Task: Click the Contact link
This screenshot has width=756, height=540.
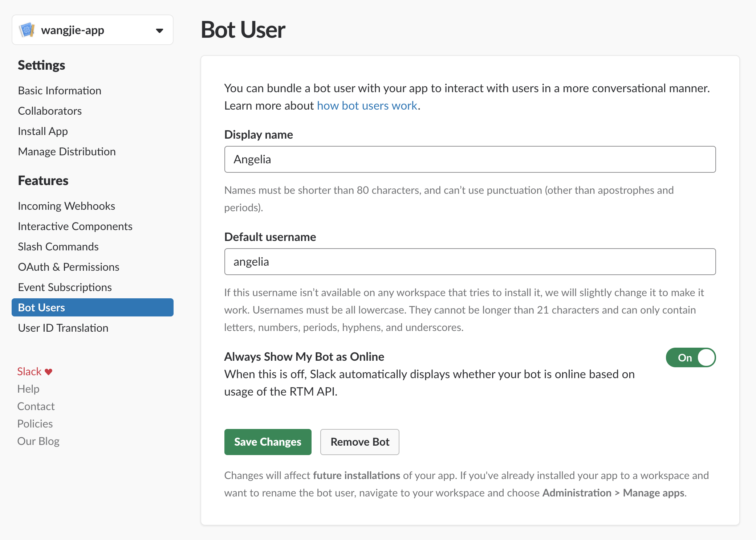Action: click(36, 406)
